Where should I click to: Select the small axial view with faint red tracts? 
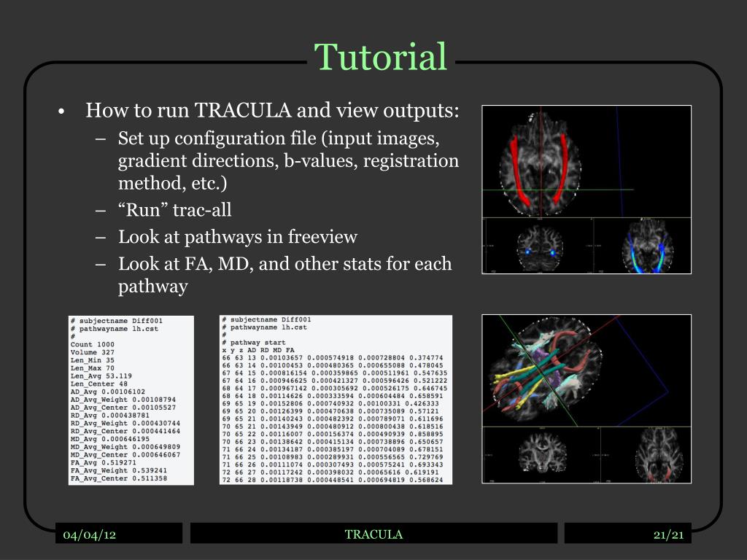(x=646, y=455)
